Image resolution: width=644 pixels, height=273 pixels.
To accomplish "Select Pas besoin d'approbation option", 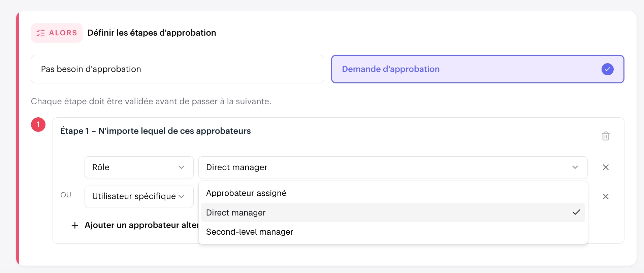I will 178,69.
